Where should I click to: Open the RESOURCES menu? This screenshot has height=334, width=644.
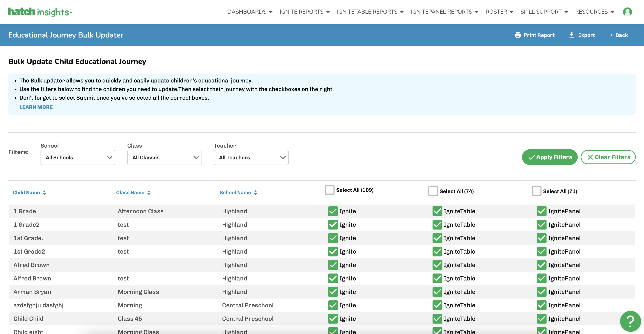pos(595,12)
